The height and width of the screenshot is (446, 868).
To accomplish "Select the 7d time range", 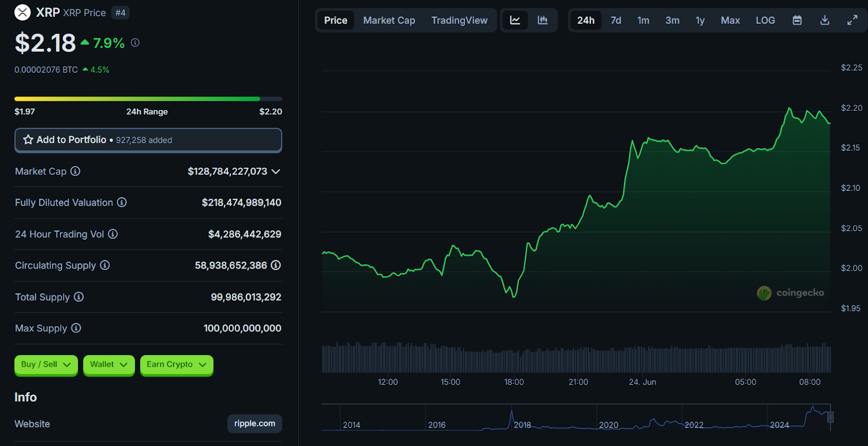I will [x=616, y=20].
